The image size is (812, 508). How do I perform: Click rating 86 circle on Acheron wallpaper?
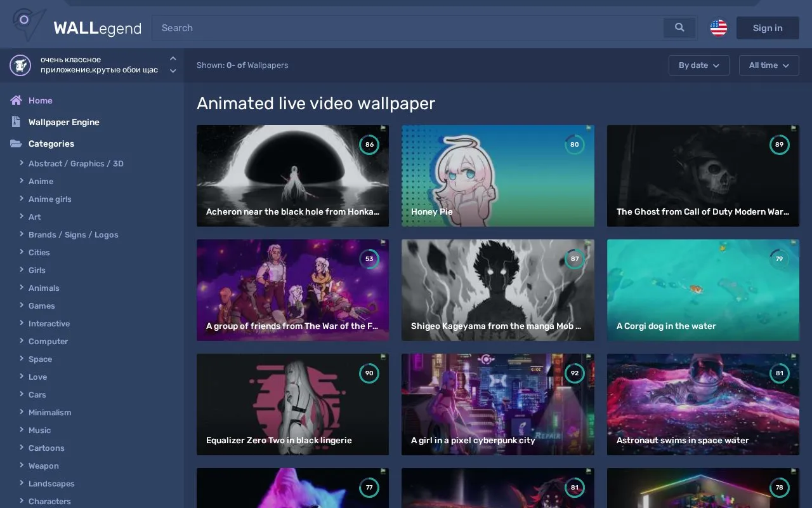click(x=369, y=144)
